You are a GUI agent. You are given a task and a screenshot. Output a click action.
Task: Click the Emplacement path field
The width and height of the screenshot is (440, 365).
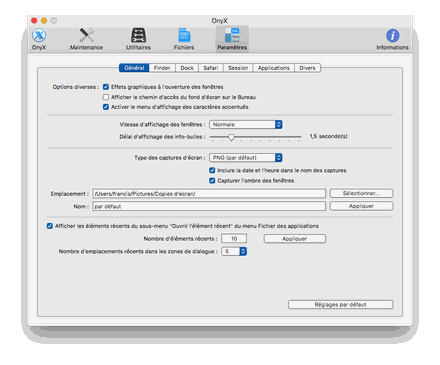coord(209,194)
